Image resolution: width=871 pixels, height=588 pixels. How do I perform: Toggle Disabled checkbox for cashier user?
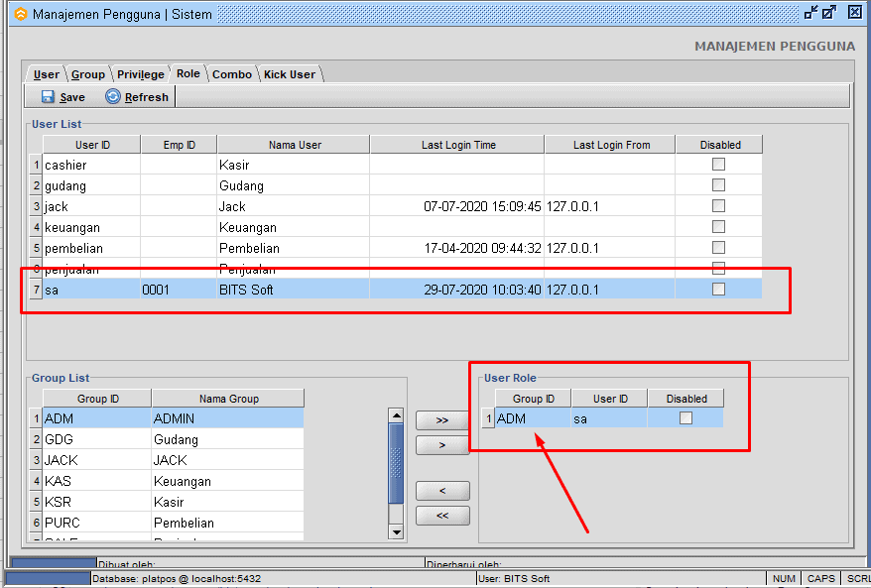(x=718, y=165)
